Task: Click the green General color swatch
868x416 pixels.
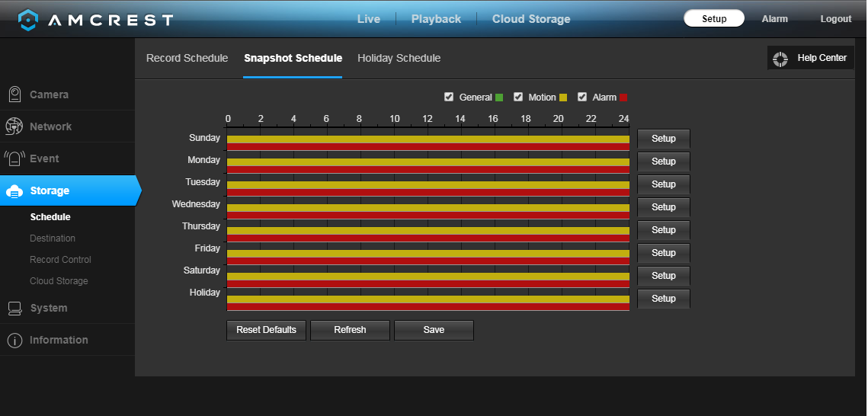Action: click(x=499, y=98)
